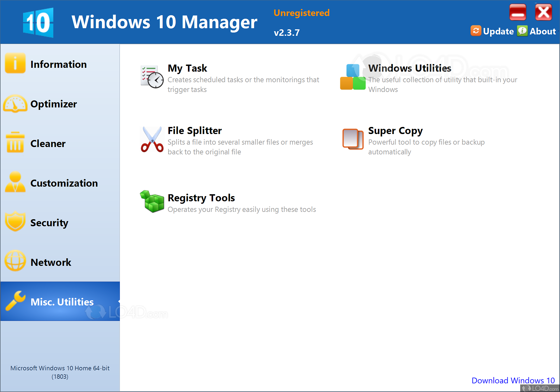Open the Customization person icon
The image size is (560, 392).
(15, 182)
